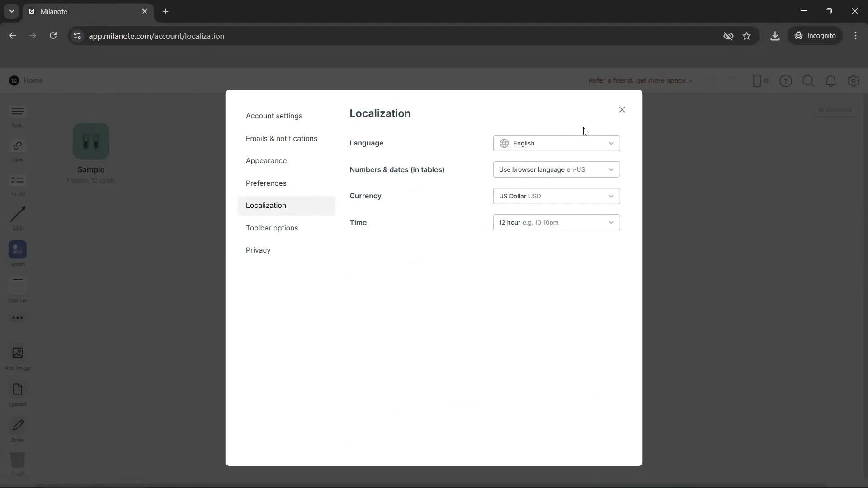868x488 pixels.
Task: Open the Privacy settings section
Action: pyautogui.click(x=258, y=250)
